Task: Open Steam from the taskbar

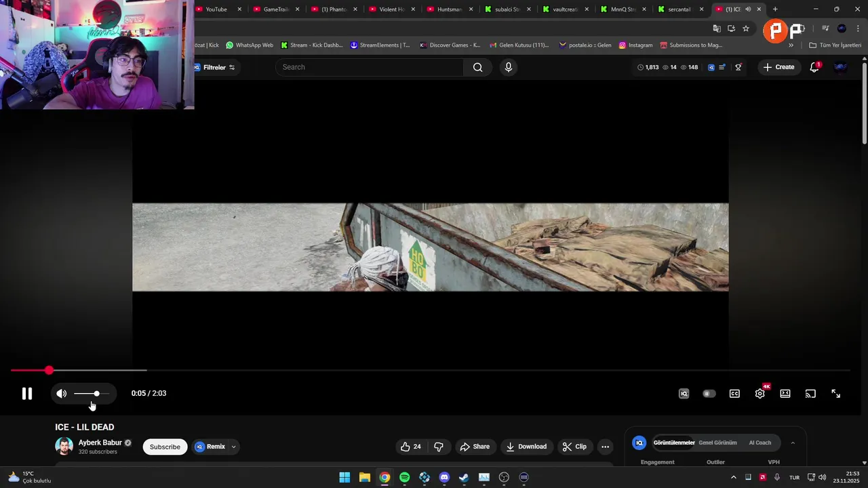Action: [x=464, y=477]
